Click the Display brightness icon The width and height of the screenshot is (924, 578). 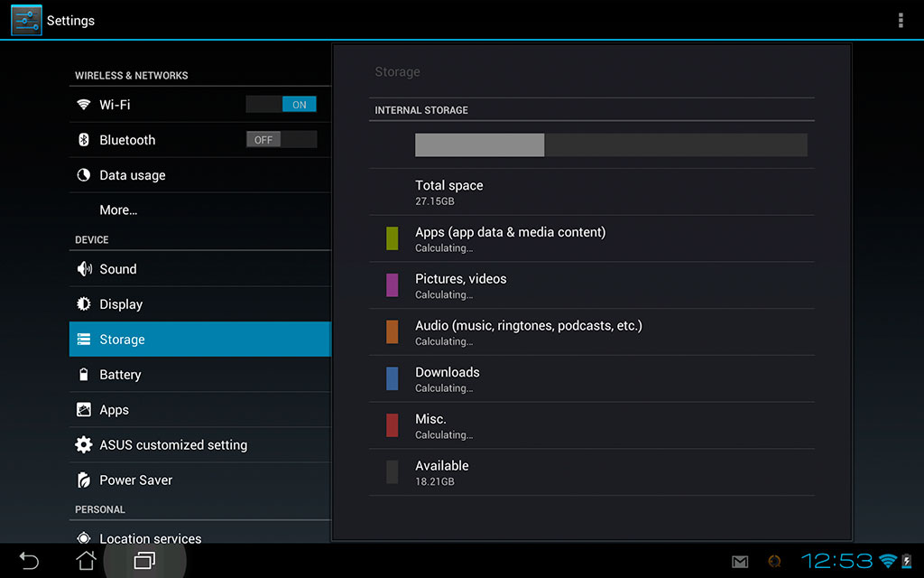[84, 304]
